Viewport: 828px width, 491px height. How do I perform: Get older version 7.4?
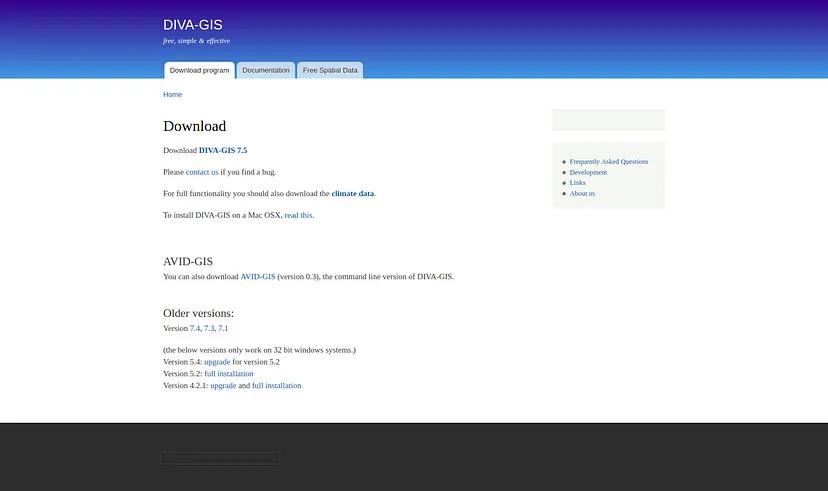[x=195, y=328]
